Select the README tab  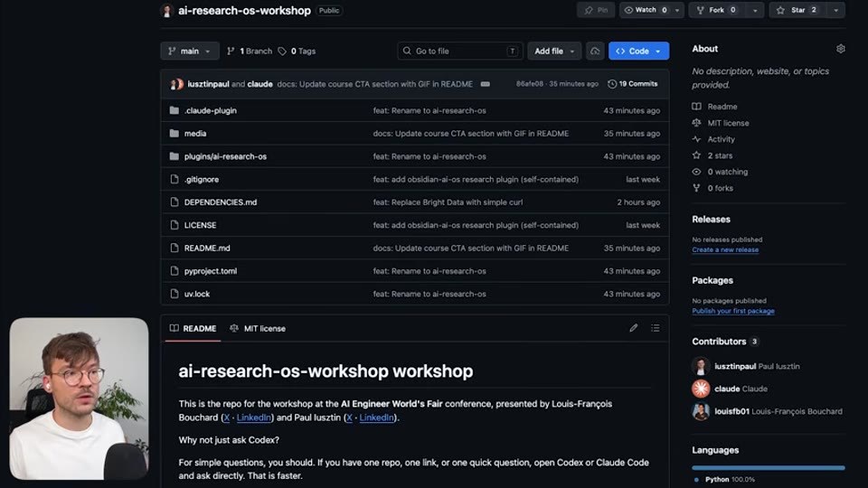193,329
